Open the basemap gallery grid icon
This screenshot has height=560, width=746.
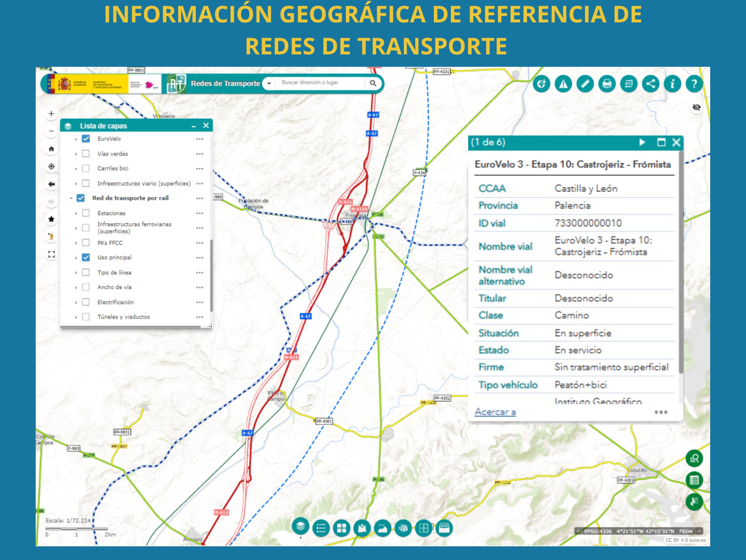tap(341, 528)
